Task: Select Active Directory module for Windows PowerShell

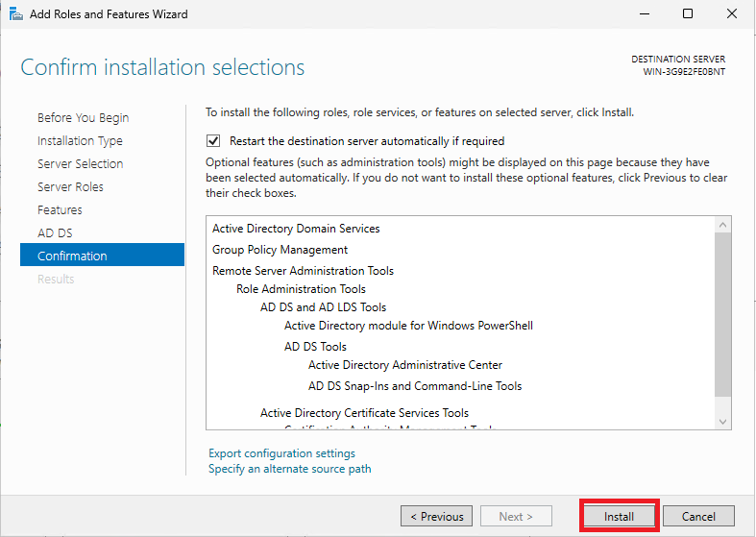Action: point(408,326)
